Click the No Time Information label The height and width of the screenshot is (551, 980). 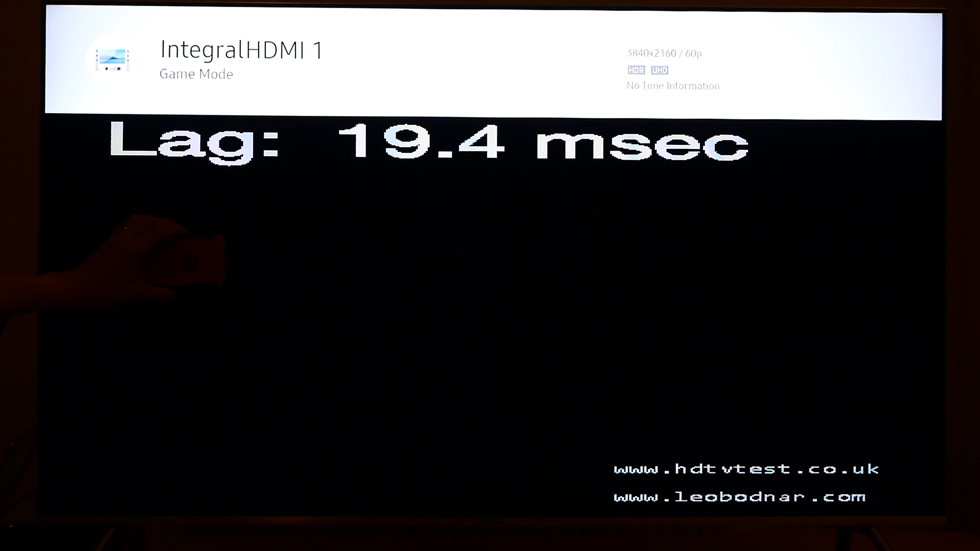(x=672, y=85)
